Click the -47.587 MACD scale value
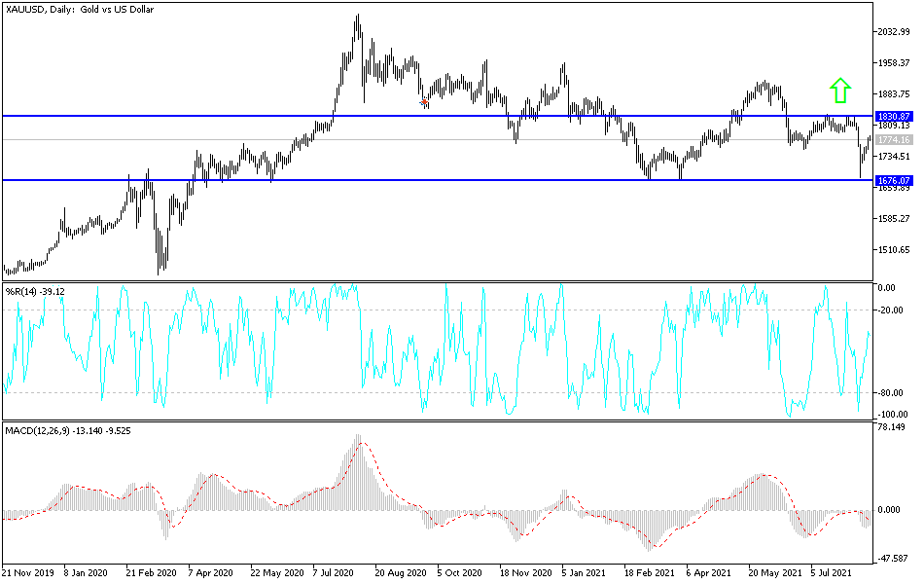Viewport: 924px width, 584px height. click(x=892, y=558)
